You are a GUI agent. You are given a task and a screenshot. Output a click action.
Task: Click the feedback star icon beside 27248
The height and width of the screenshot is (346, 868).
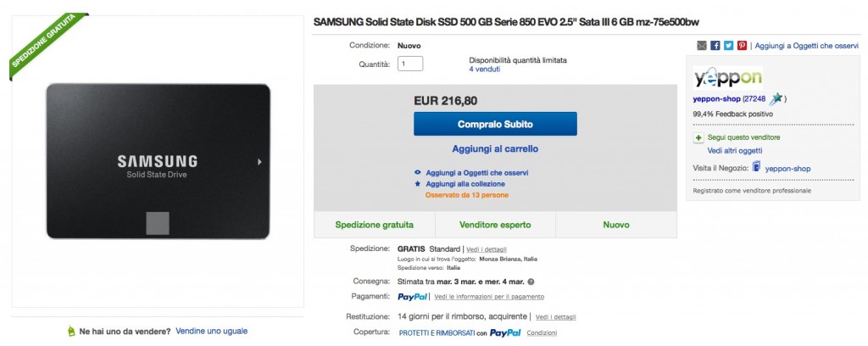coord(776,99)
